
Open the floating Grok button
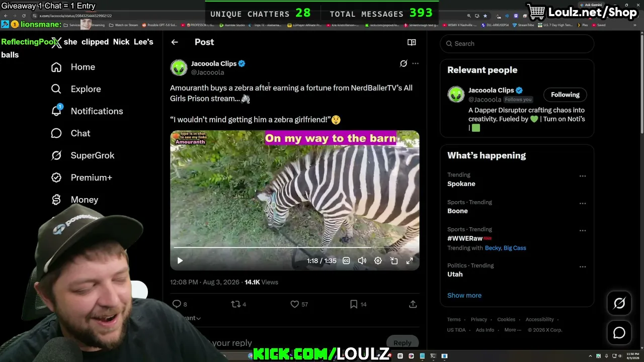(619, 303)
